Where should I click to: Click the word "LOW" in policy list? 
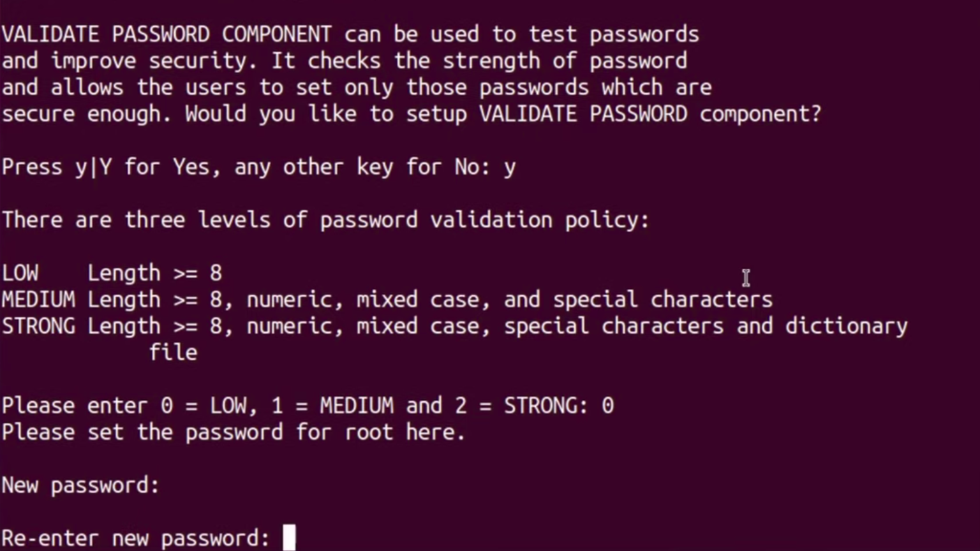click(20, 273)
